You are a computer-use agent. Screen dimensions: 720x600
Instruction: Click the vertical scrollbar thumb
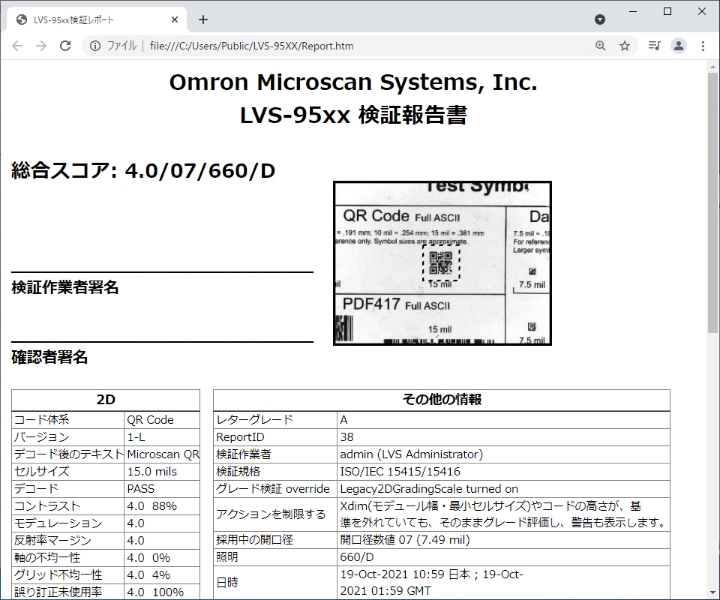[x=712, y=202]
